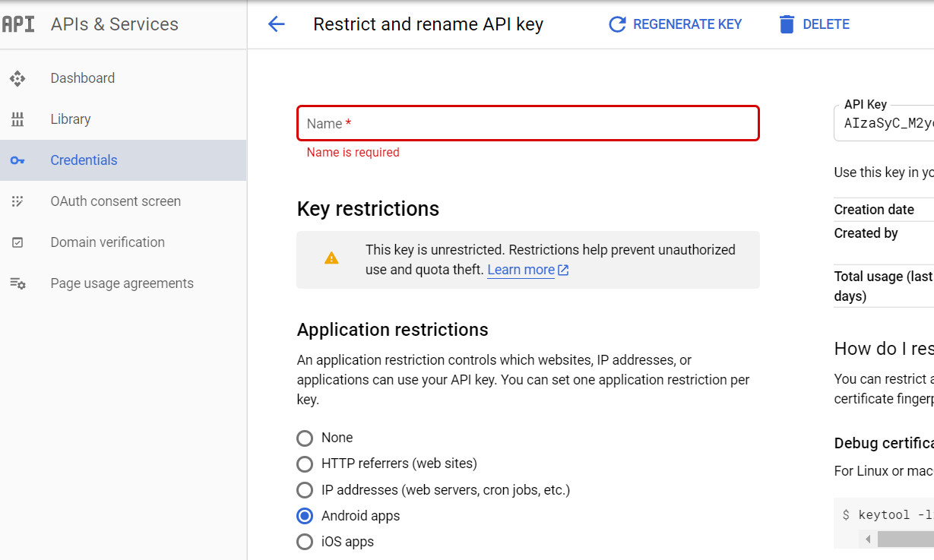Open the Learn more link

pyautogui.click(x=521, y=270)
